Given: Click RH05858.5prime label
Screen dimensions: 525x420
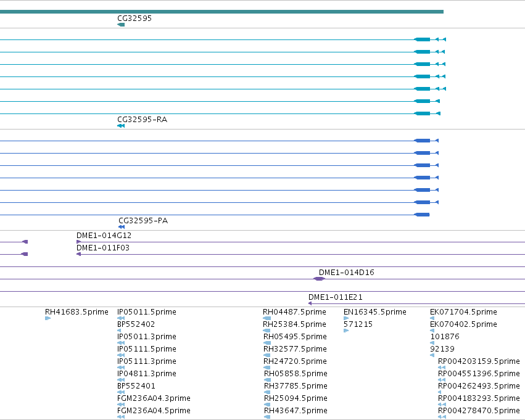Looking at the screenshot, I should [296, 374].
